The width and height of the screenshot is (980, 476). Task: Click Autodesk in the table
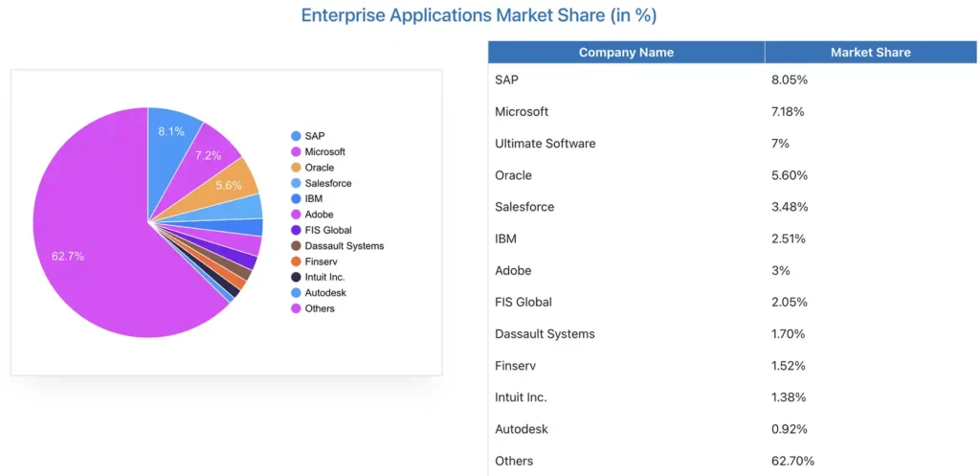click(522, 429)
